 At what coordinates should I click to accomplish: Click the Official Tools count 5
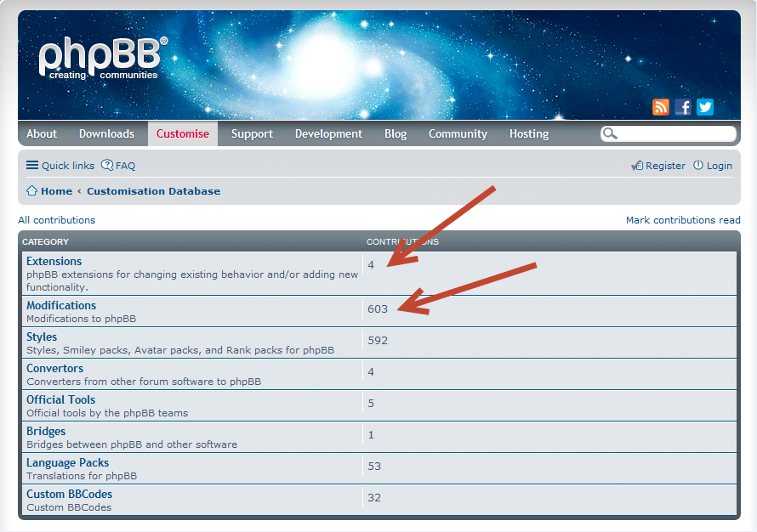coord(371,403)
